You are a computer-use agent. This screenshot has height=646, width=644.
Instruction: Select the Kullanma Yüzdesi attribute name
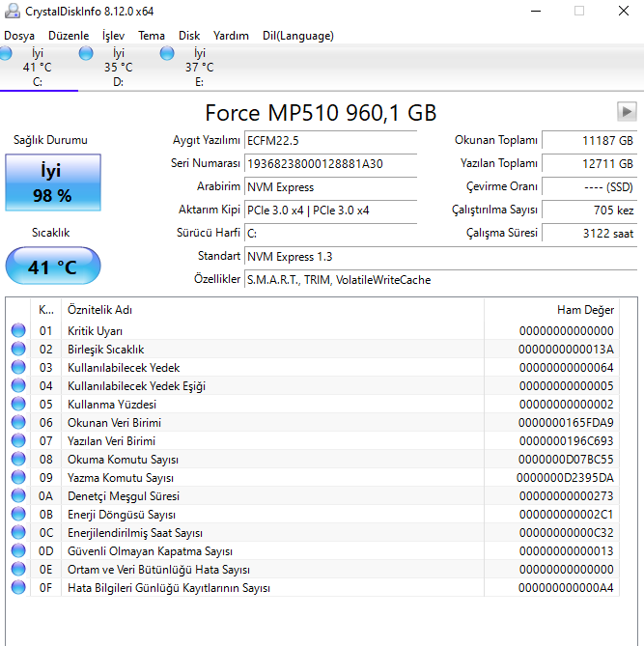point(112,405)
